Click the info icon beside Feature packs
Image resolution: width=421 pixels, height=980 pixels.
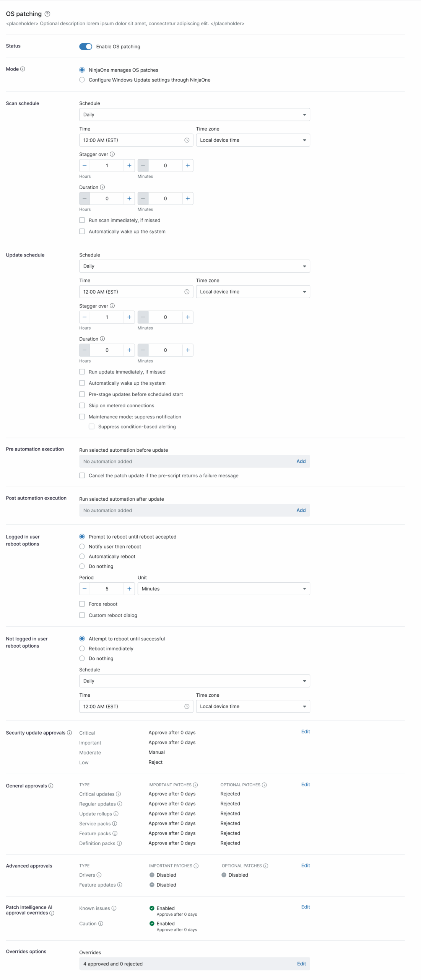(115, 833)
